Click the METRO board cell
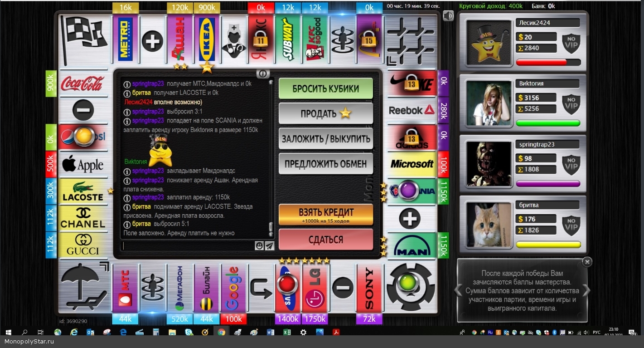The image size is (644, 348). pyautogui.click(x=126, y=39)
